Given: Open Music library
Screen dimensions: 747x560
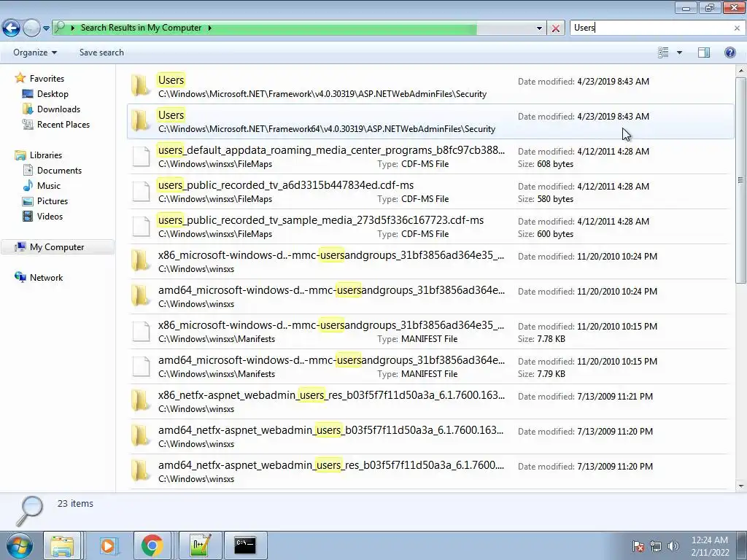Looking at the screenshot, I should (x=49, y=186).
